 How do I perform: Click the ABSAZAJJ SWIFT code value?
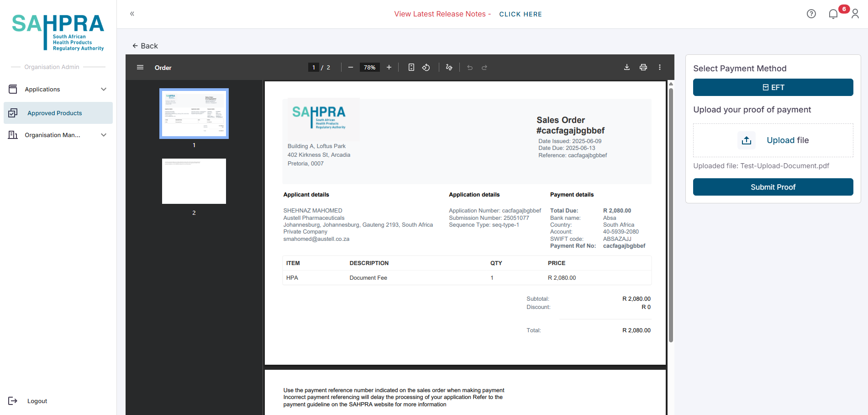617,239
